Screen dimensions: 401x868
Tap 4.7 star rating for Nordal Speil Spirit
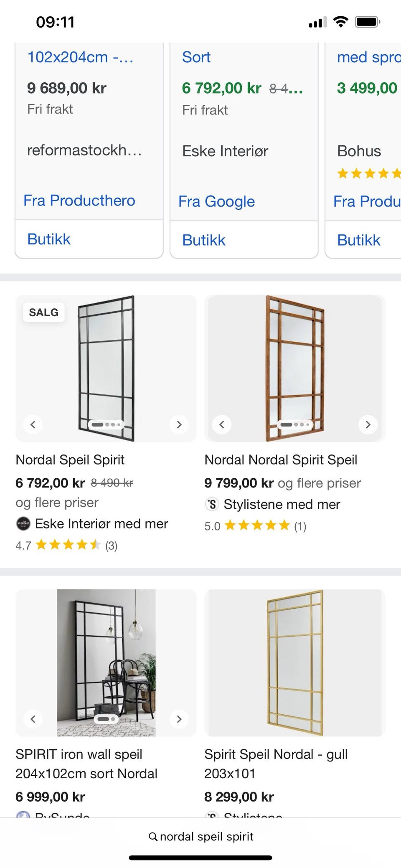pyautogui.click(x=67, y=545)
